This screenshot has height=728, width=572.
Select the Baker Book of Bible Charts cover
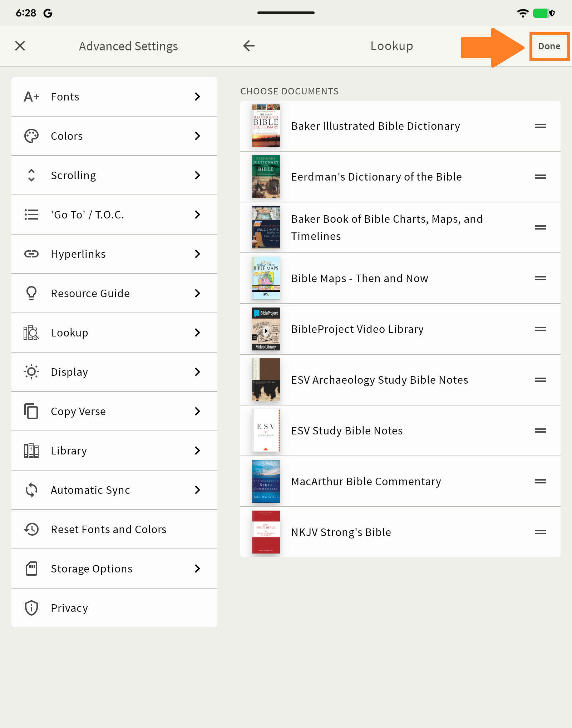pyautogui.click(x=266, y=227)
